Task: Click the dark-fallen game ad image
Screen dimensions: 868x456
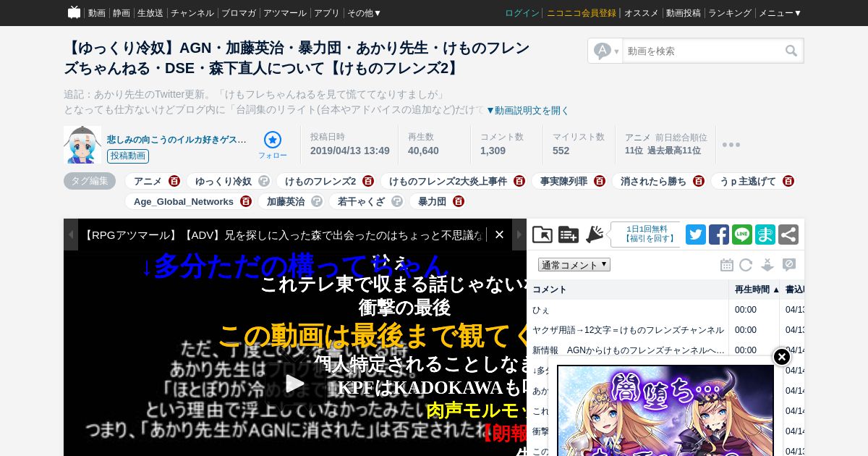Action: tap(665, 410)
